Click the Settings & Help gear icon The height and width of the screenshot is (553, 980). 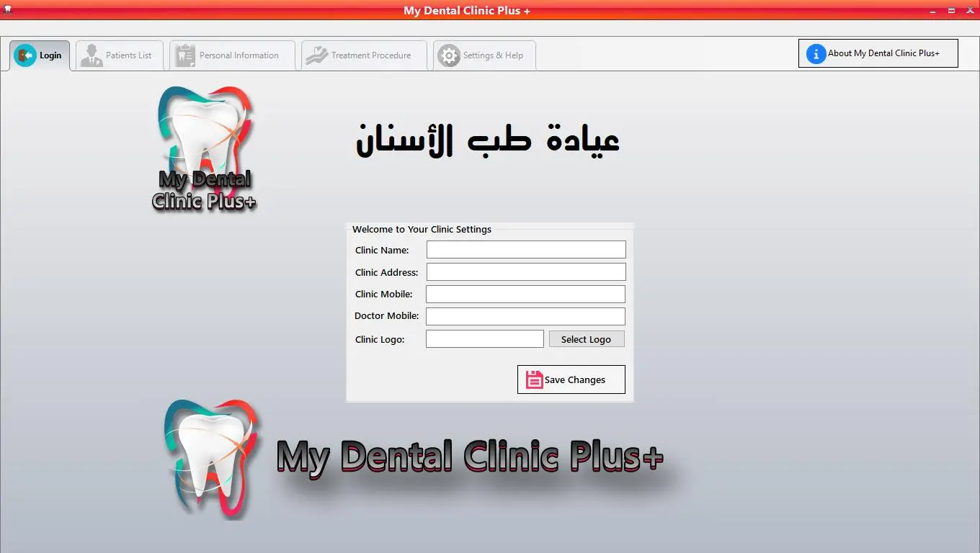(449, 55)
